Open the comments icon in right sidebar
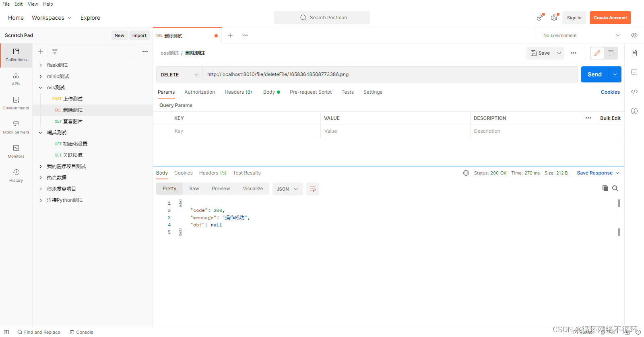The height and width of the screenshot is (337, 644). [634, 72]
